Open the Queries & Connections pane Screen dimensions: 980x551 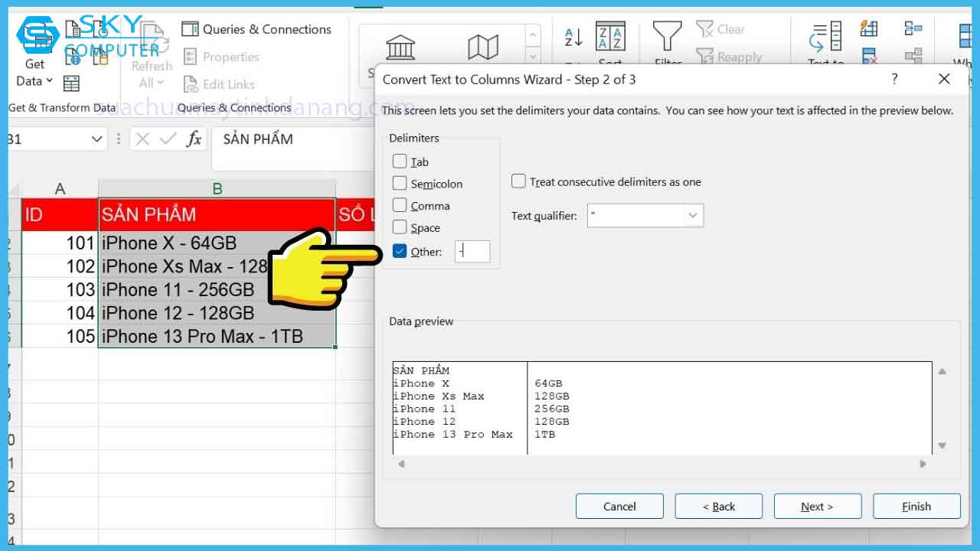coord(256,29)
